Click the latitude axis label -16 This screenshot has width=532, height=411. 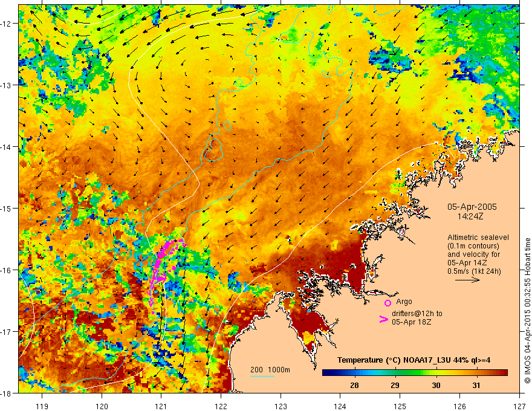pyautogui.click(x=7, y=270)
